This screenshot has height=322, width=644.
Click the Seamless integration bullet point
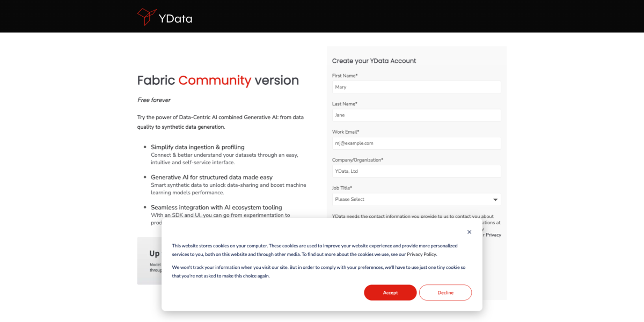coord(215,207)
